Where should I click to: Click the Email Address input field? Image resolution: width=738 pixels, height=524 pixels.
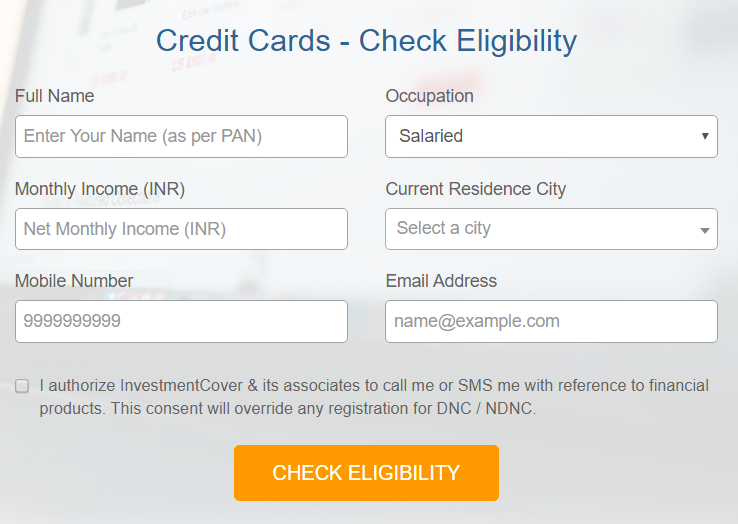(551, 322)
